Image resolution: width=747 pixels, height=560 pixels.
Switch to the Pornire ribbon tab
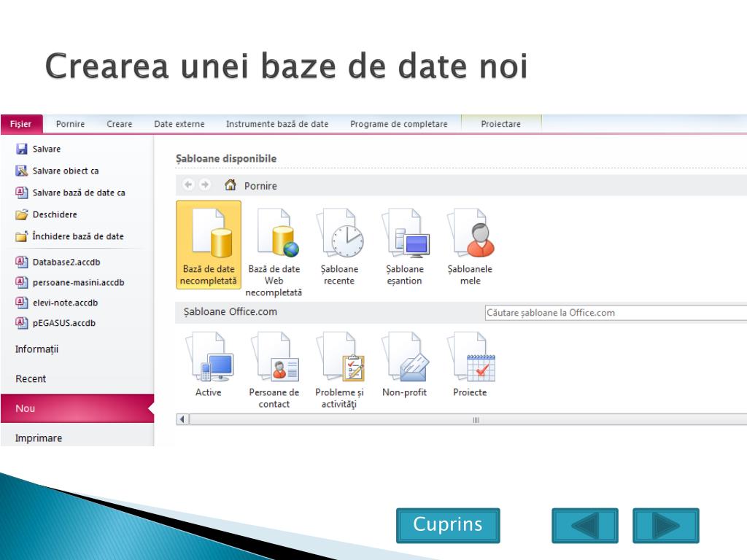70,124
